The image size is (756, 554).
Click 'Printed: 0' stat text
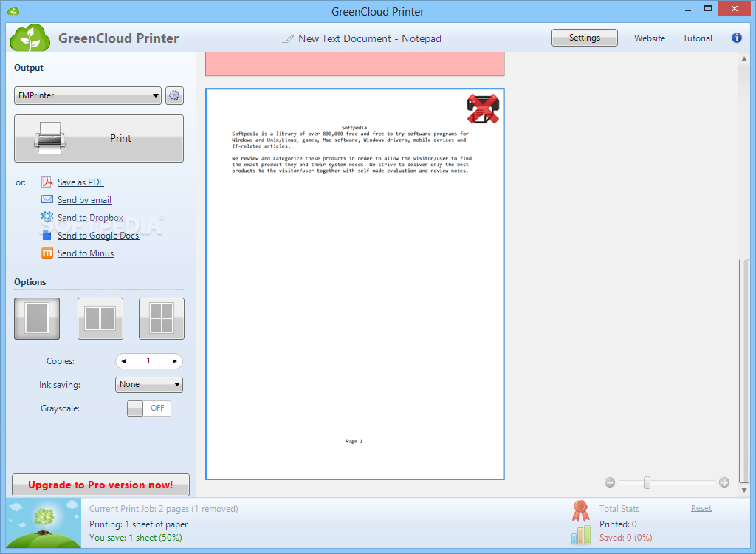tap(618, 524)
